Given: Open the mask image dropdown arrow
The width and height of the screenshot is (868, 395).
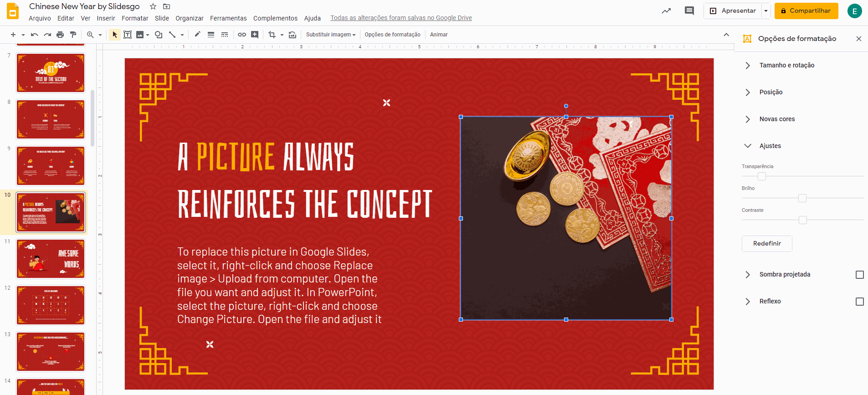Looking at the screenshot, I should [x=282, y=35].
